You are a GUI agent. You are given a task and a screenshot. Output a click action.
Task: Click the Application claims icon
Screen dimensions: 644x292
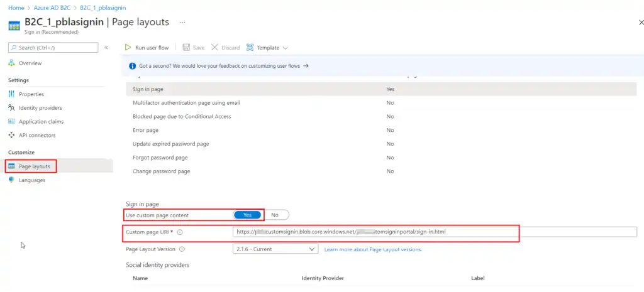click(11, 121)
